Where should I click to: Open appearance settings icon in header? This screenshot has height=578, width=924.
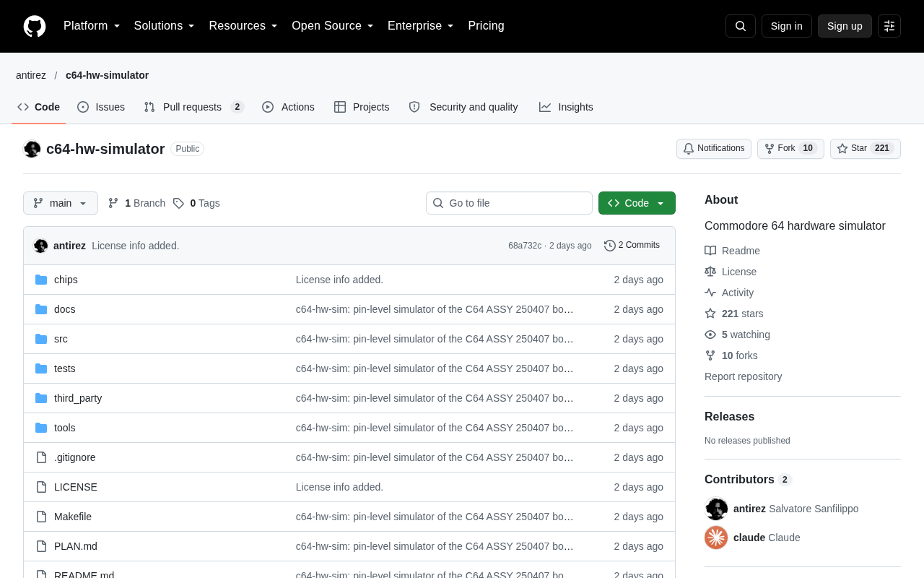tap(889, 26)
